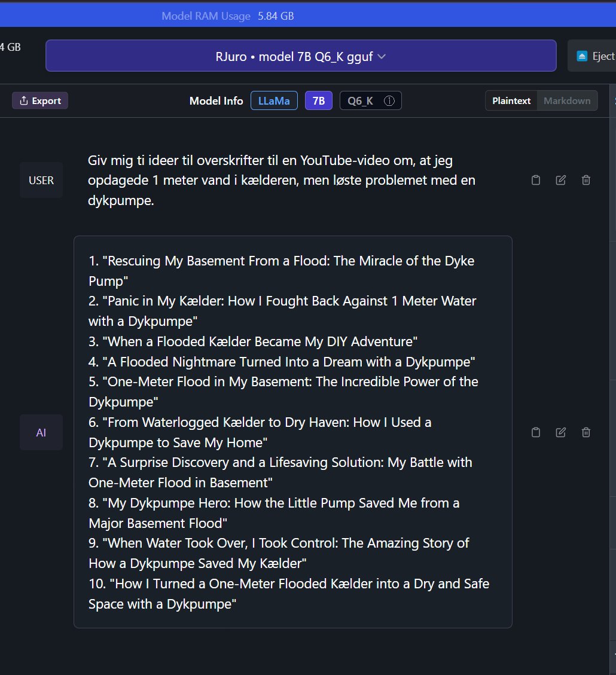Open the Q6_K quantization info icon

pyautogui.click(x=389, y=100)
